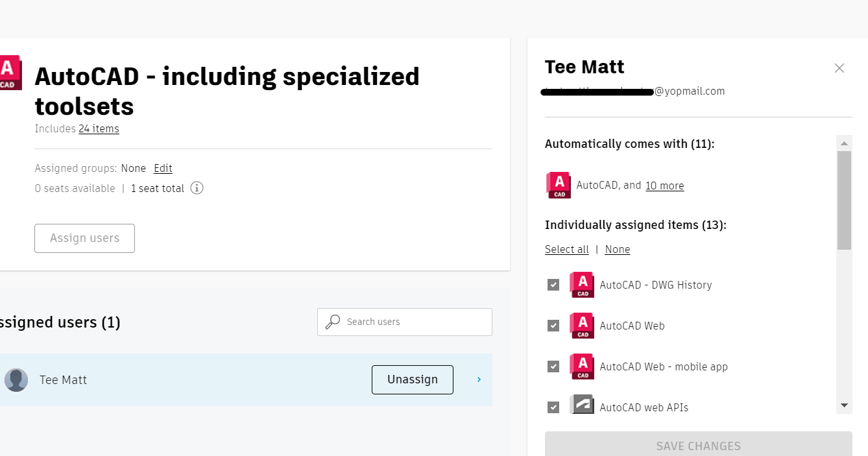Click Tee Matt's user avatar
The image size is (868, 456).
point(16,380)
